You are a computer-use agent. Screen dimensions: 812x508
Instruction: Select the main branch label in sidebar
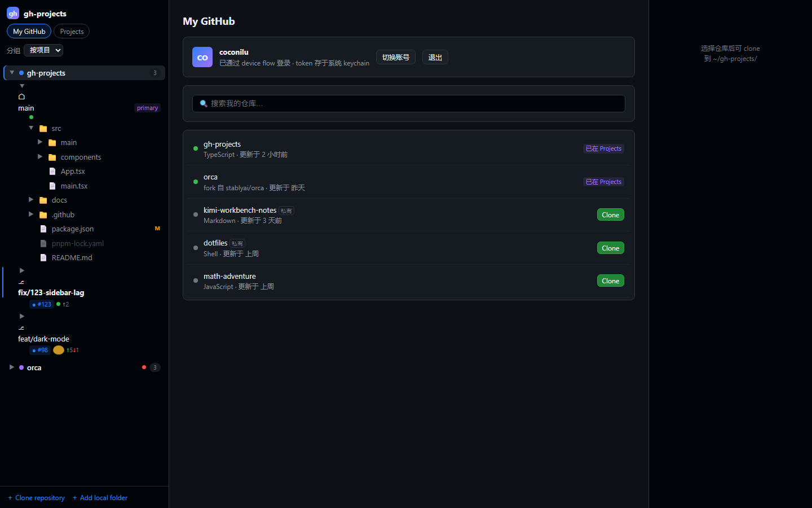26,108
